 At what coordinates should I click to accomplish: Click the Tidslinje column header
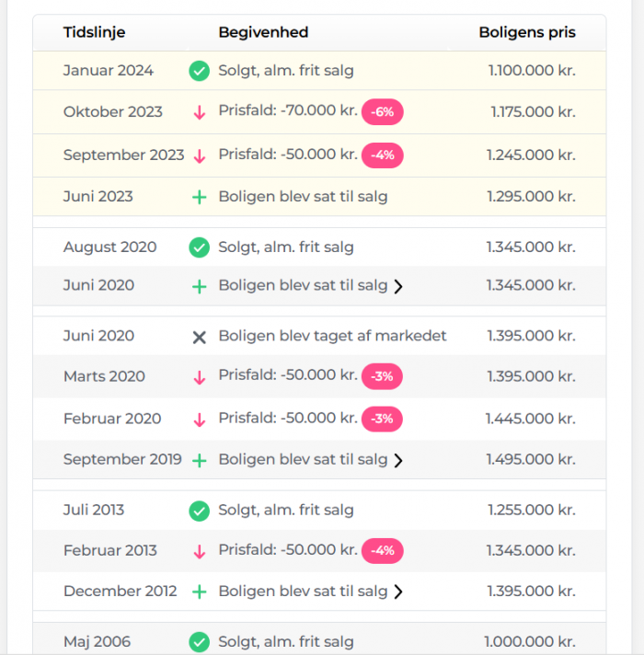[x=94, y=32]
